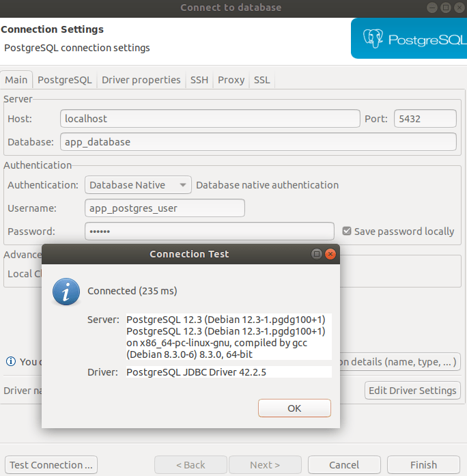The height and width of the screenshot is (476, 467).
Task: Maximize the Connect to database window
Action: pyautogui.click(x=445, y=8)
